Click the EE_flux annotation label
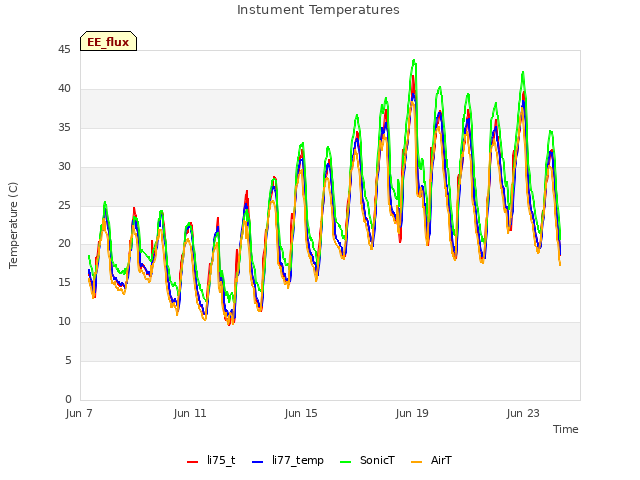The width and height of the screenshot is (640, 480). coord(108,41)
